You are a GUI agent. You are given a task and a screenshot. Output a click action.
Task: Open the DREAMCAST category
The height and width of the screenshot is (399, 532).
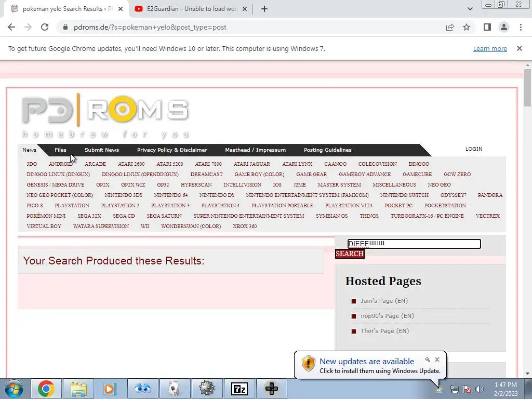click(x=206, y=175)
